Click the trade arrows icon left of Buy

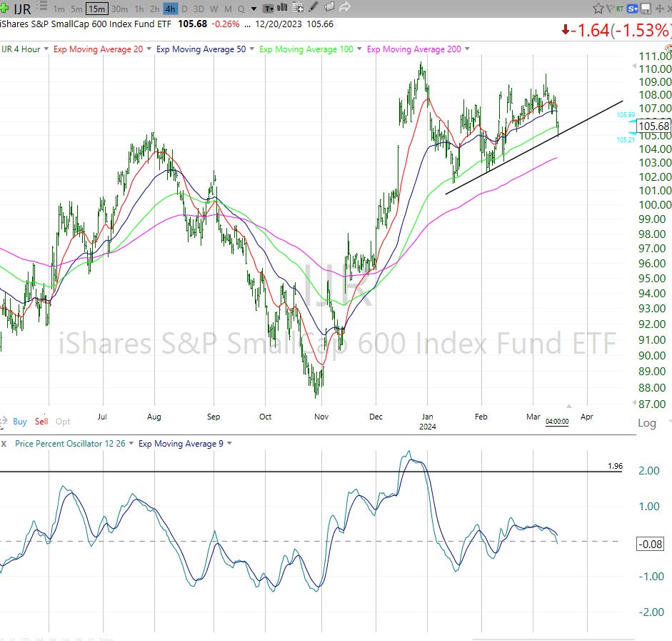click(x=3, y=422)
